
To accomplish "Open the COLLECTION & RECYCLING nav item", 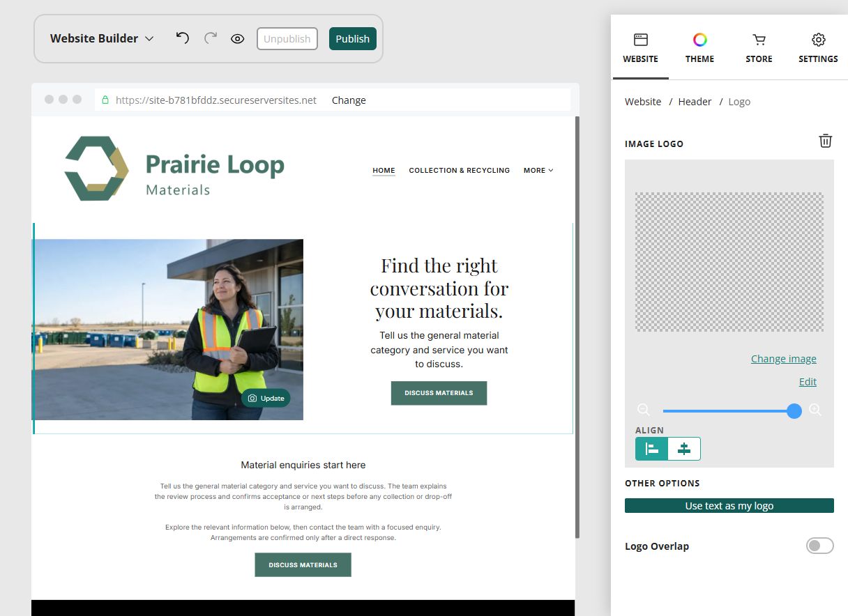I will click(460, 170).
